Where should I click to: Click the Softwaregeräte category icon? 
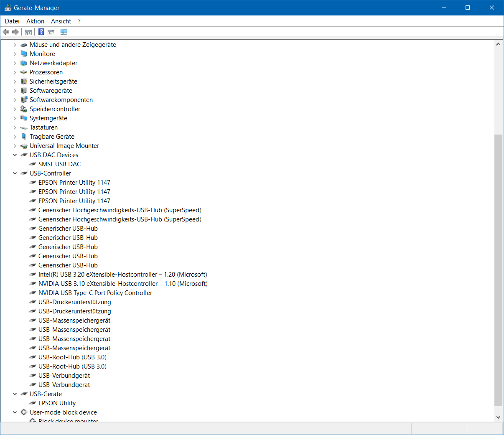pyautogui.click(x=24, y=91)
